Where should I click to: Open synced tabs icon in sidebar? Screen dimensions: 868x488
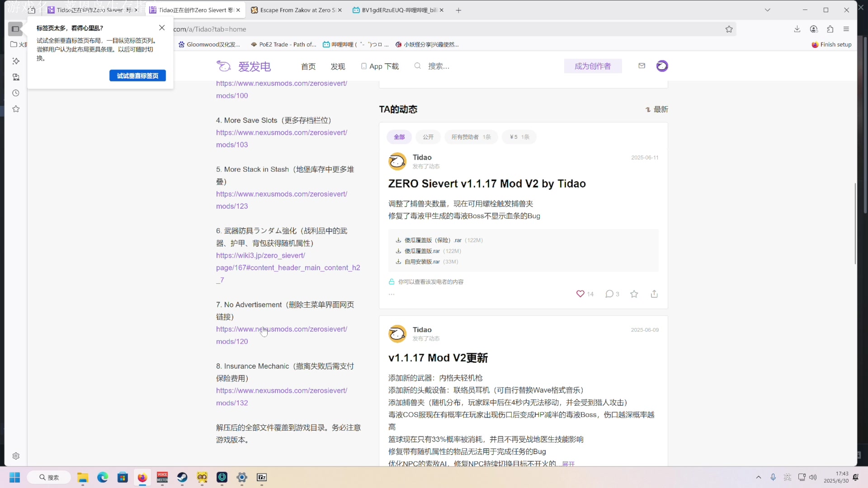click(x=16, y=77)
